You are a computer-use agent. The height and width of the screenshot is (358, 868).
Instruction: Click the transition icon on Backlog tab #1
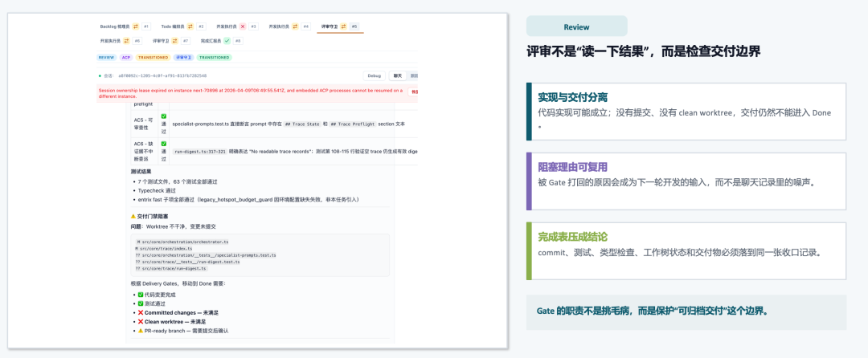point(135,26)
